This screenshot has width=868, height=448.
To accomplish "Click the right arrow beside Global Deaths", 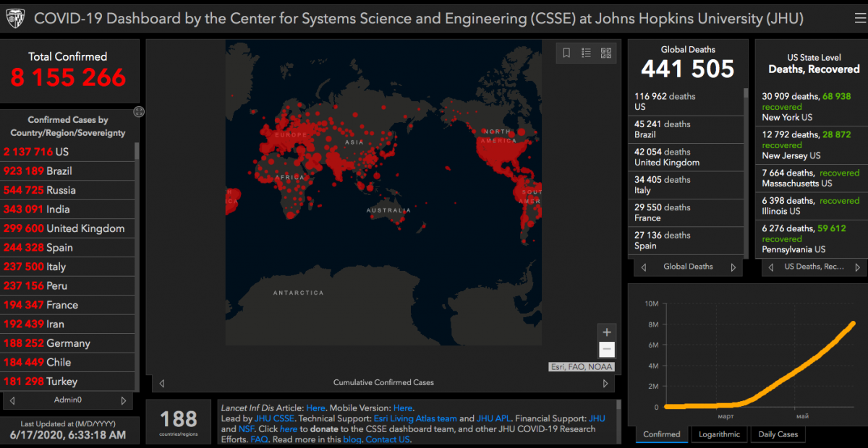I will tap(733, 267).
